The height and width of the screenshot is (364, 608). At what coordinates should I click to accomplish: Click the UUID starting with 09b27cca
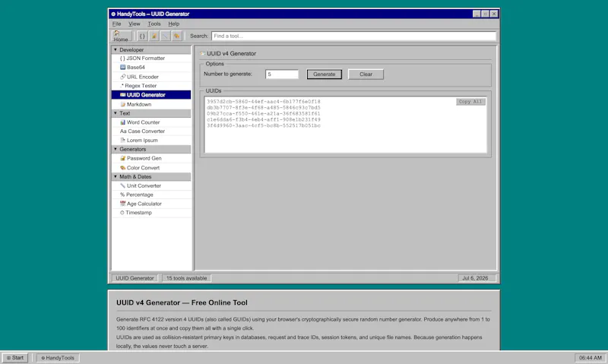coord(263,113)
